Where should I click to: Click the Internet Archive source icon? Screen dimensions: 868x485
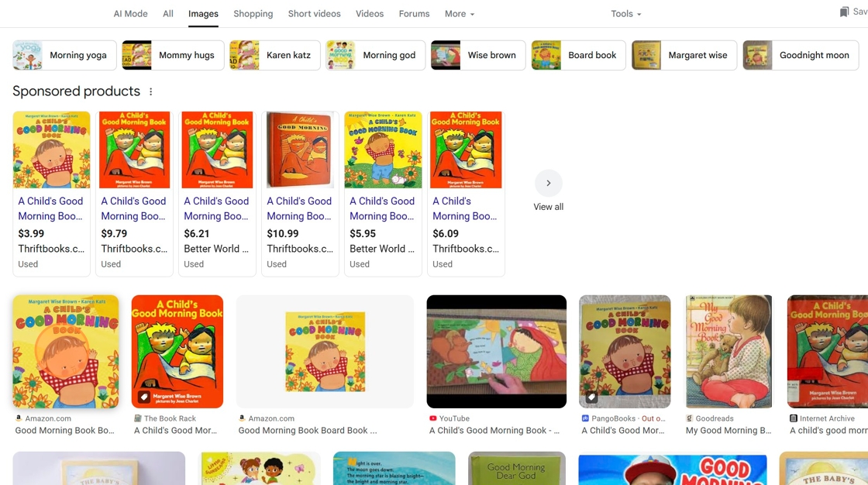(794, 418)
